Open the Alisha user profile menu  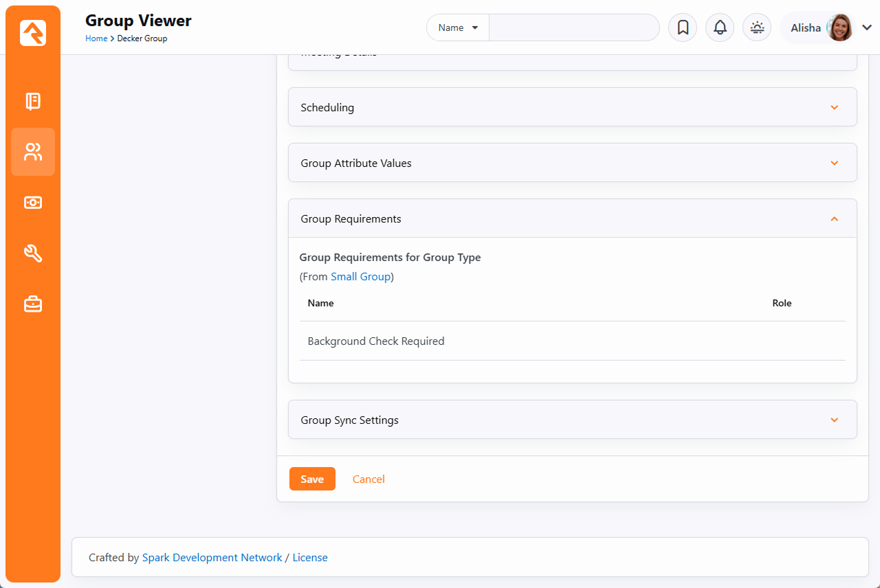click(830, 27)
